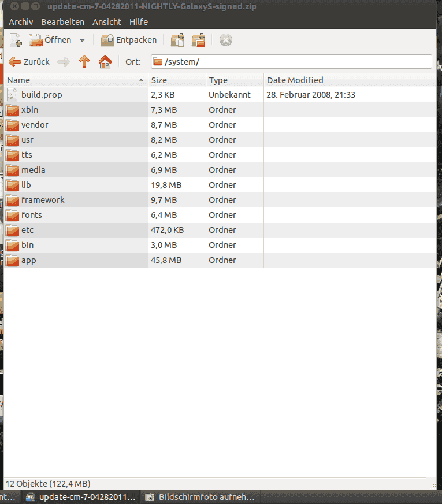Click the greyed-out stop operation icon

tap(226, 40)
